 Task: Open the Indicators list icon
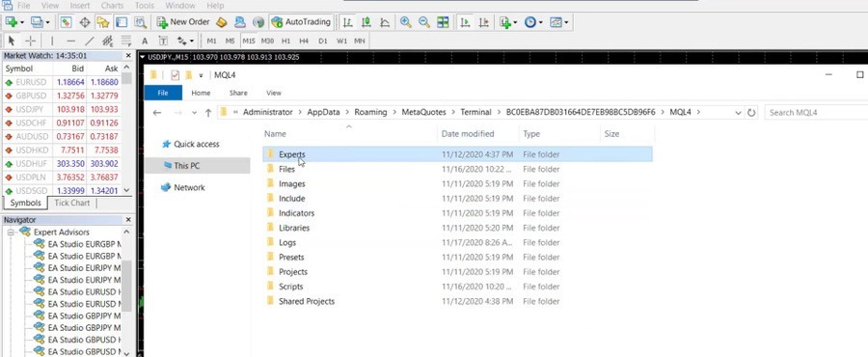(504, 22)
